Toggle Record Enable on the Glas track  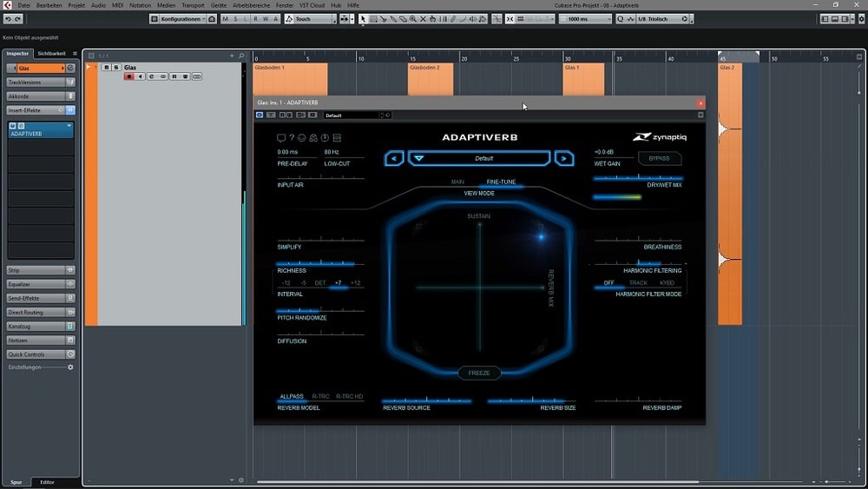tap(129, 76)
